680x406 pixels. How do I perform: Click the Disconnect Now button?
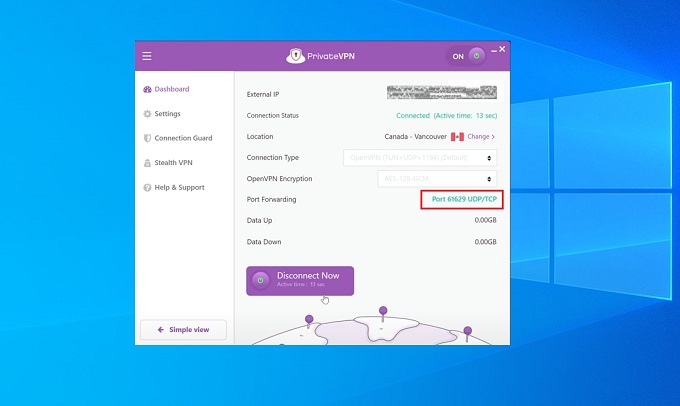coord(300,281)
